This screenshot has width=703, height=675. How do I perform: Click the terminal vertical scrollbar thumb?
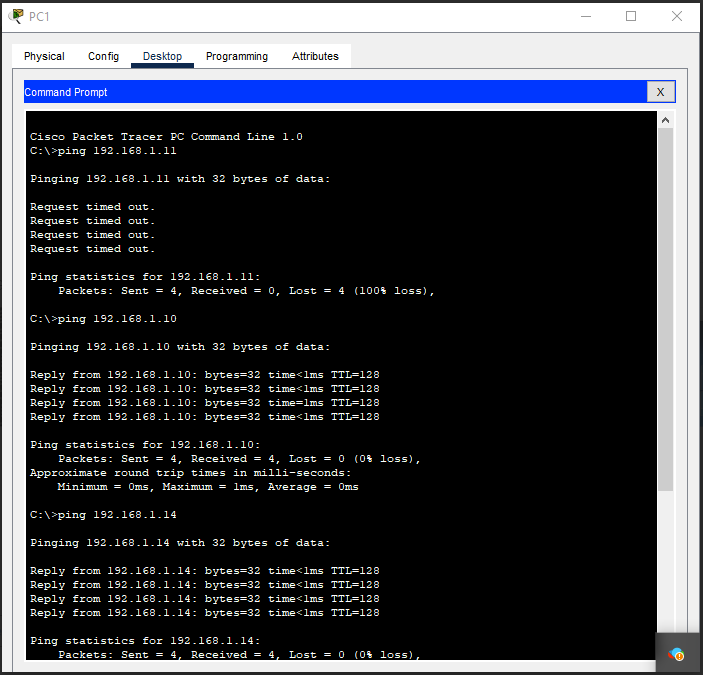(665, 309)
